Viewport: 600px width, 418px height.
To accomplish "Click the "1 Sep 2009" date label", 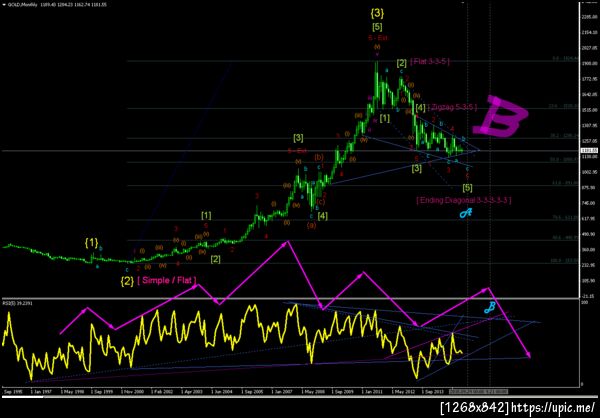I will point(344,392).
